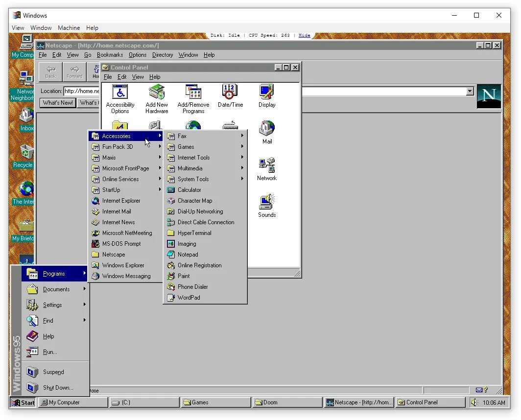Click the Netscape Back navigation button
Screen dimensions: 521x420
click(x=50, y=71)
